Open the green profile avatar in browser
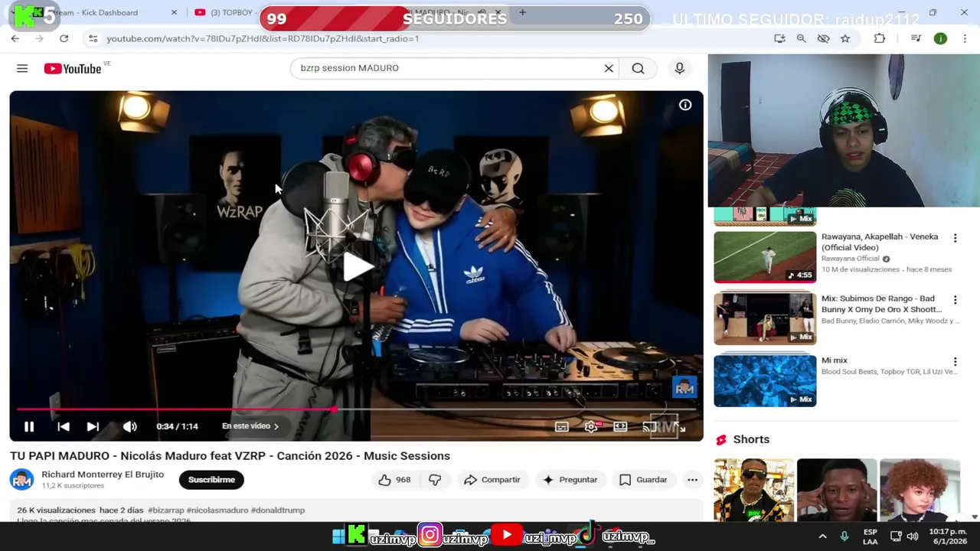The width and height of the screenshot is (980, 551). (940, 38)
